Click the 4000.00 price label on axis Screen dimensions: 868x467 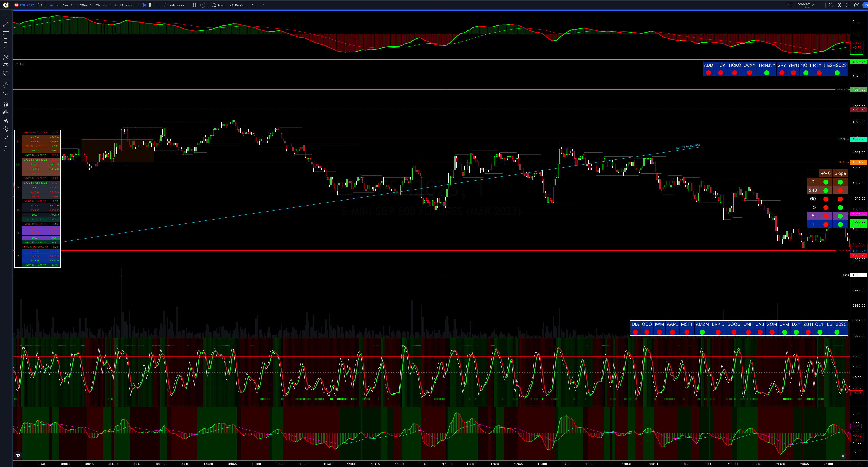click(x=858, y=275)
